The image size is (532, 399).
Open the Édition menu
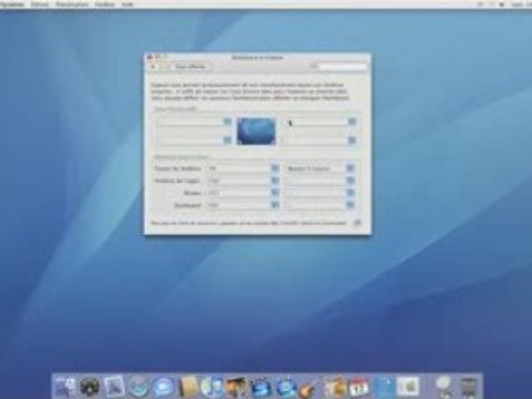pyautogui.click(x=39, y=4)
